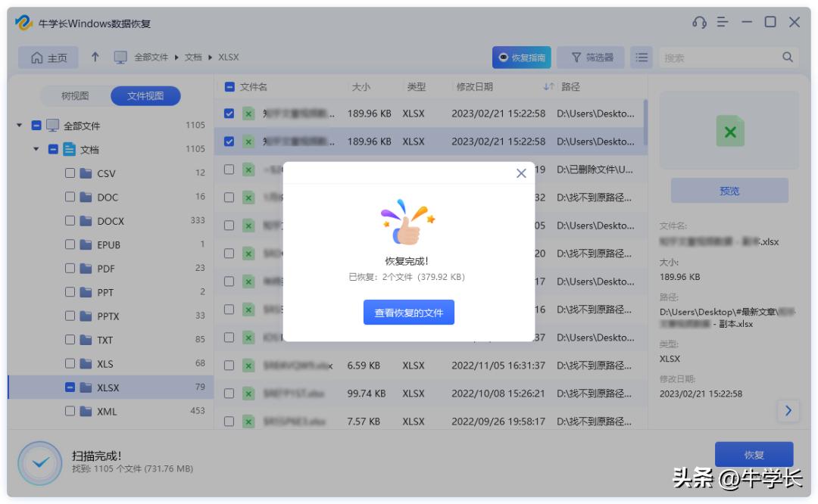The width and height of the screenshot is (818, 504).
Task: Check the CSV folder checkbox
Action: point(70,173)
